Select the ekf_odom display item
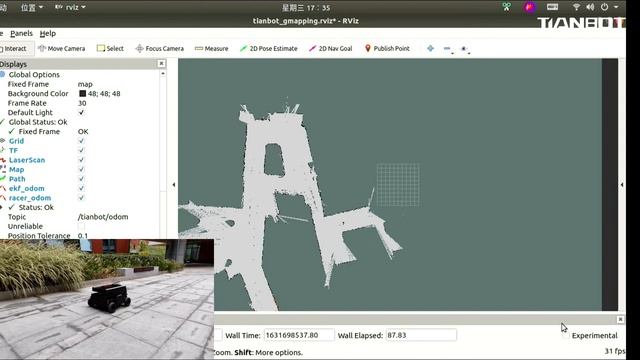Image resolution: width=640 pixels, height=360 pixels. [x=27, y=188]
